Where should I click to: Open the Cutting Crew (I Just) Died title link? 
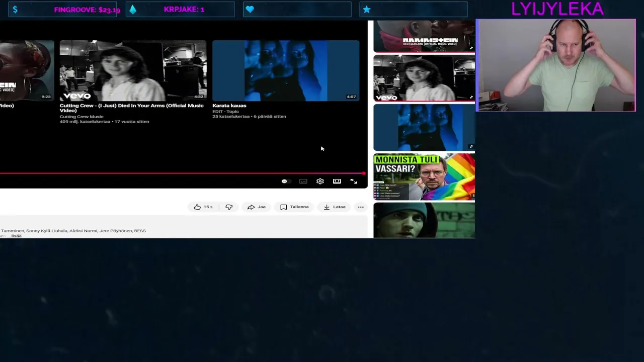point(132,108)
